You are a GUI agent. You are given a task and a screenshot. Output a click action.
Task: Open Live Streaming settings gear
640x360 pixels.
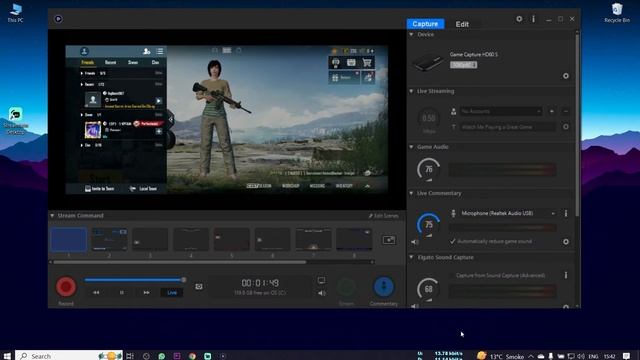pyautogui.click(x=566, y=127)
